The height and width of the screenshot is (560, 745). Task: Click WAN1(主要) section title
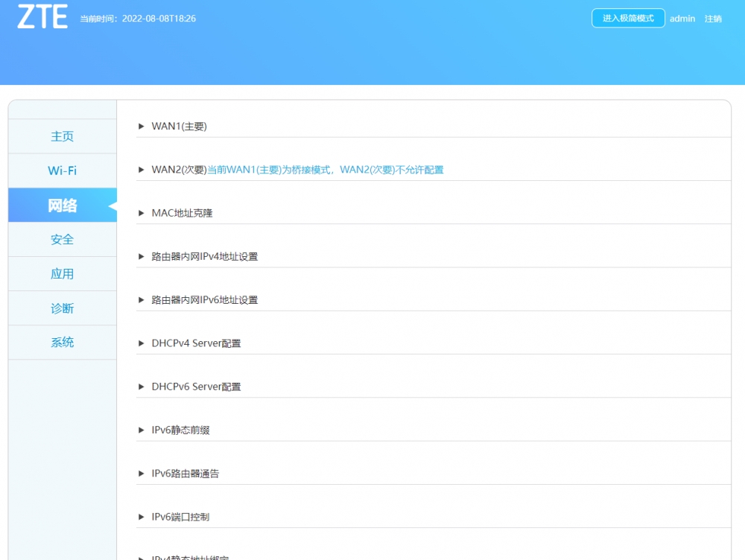179,127
